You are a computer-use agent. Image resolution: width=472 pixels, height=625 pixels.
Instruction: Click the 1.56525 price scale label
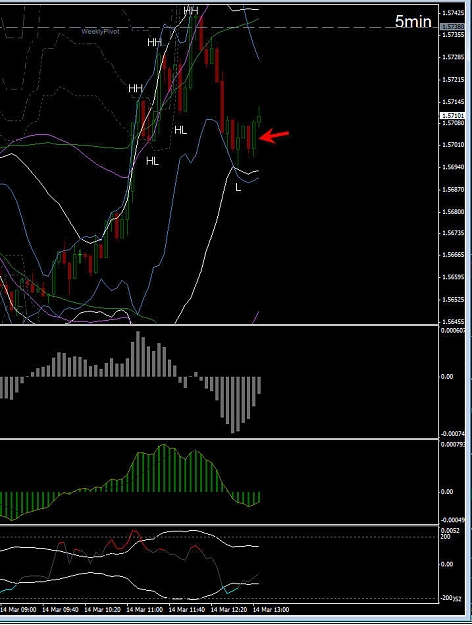coord(453,299)
